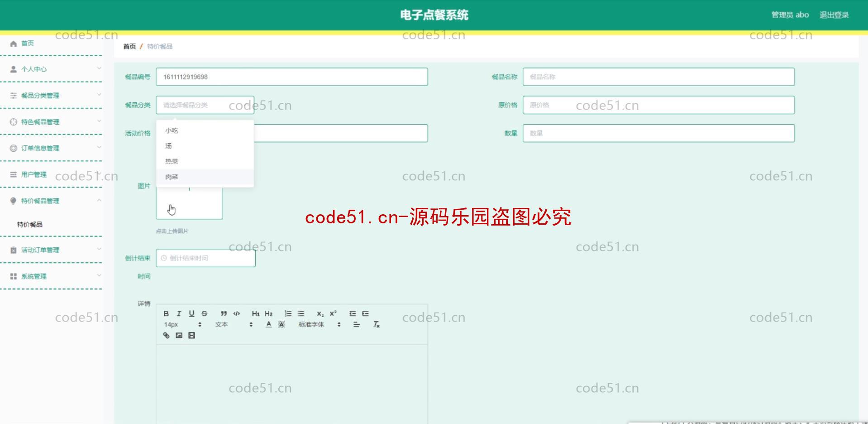Focus the 餐品名称 input field
This screenshot has width=868, height=424.
[x=658, y=77]
